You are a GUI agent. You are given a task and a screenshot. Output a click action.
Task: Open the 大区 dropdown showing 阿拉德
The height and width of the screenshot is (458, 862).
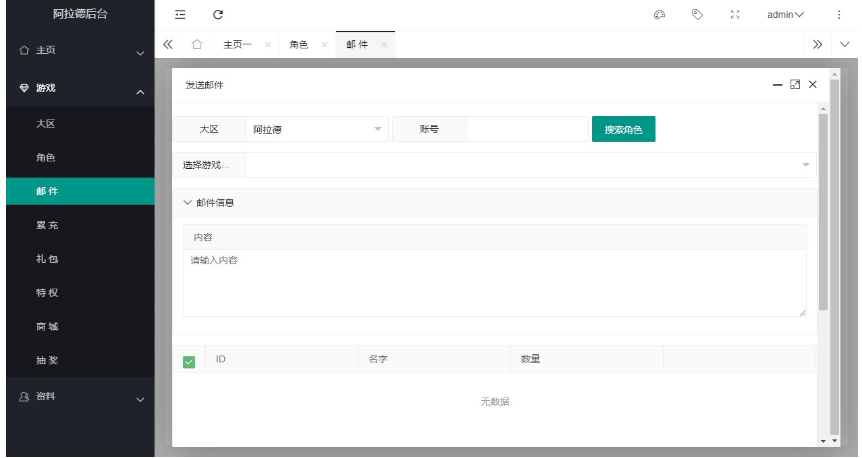click(317, 129)
